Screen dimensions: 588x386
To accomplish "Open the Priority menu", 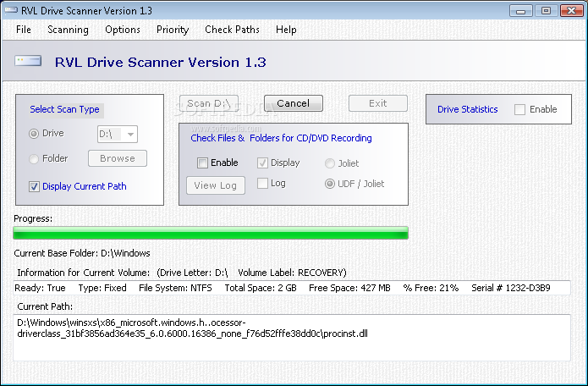I will tap(173, 30).
